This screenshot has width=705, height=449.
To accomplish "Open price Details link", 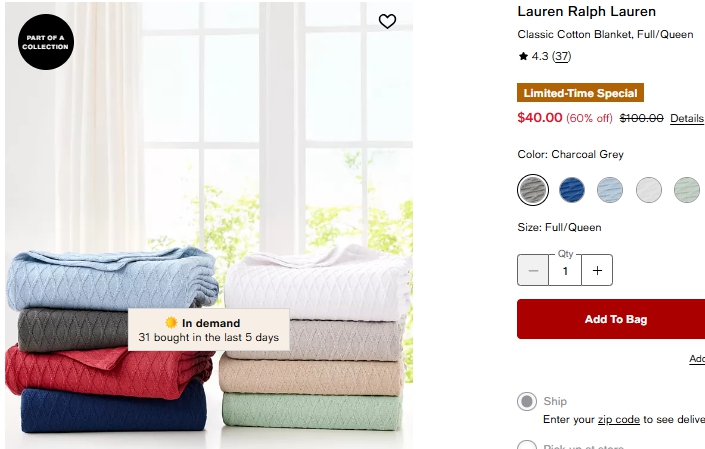I will [x=687, y=118].
